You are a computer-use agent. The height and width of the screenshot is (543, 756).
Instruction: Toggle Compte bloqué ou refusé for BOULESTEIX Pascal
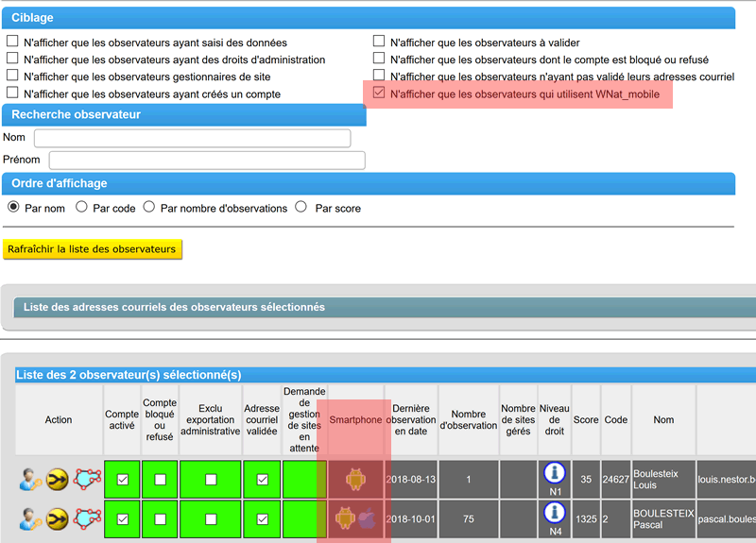pyautogui.click(x=160, y=518)
